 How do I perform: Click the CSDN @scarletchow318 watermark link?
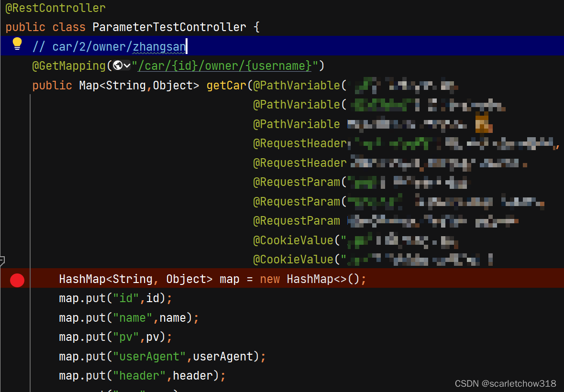(505, 383)
